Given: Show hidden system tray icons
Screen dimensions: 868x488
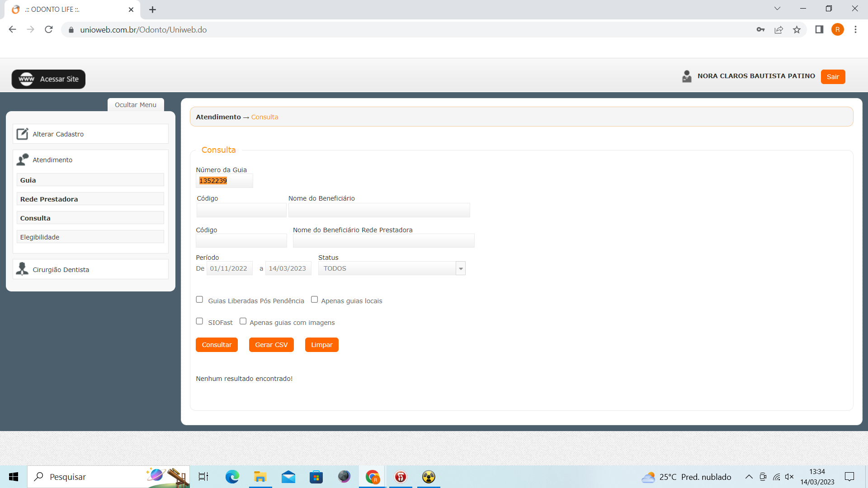Looking at the screenshot, I should (x=749, y=477).
